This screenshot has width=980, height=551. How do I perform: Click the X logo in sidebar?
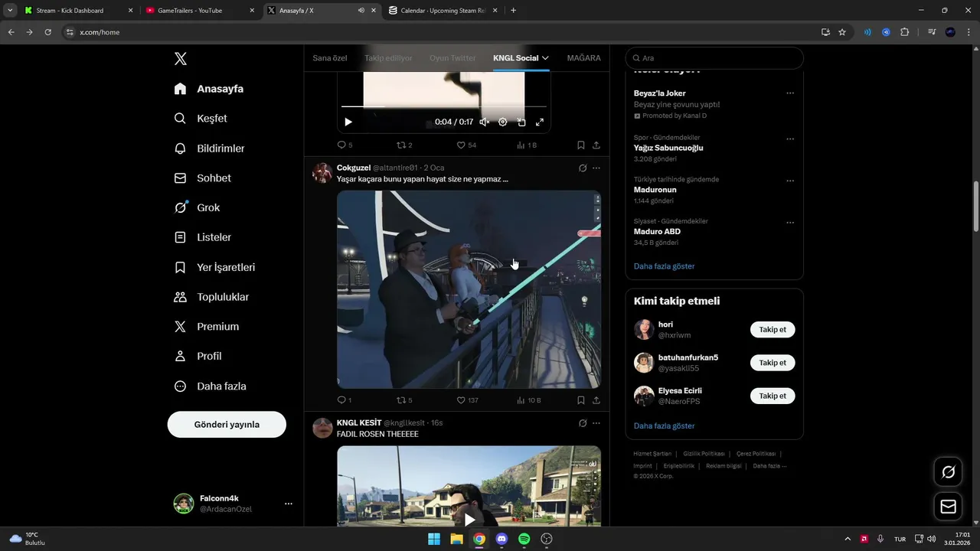point(180,59)
